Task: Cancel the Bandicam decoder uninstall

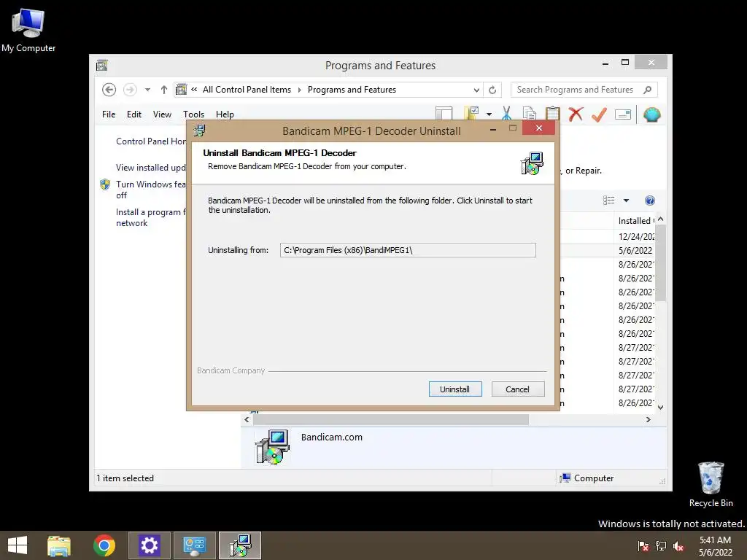Action: [x=517, y=389]
